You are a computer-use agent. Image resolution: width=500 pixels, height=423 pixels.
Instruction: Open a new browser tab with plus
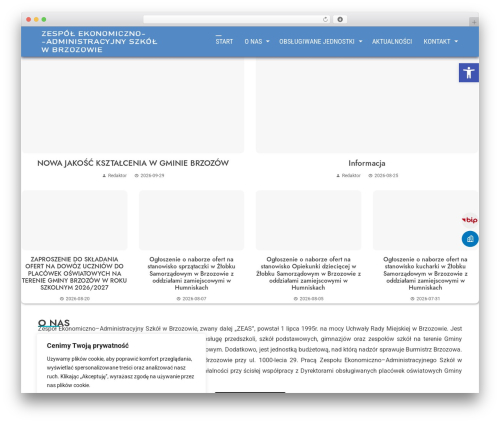tap(474, 22)
